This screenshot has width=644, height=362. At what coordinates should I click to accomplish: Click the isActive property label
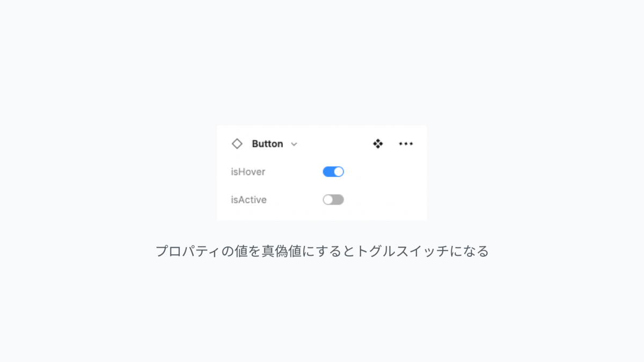point(249,200)
